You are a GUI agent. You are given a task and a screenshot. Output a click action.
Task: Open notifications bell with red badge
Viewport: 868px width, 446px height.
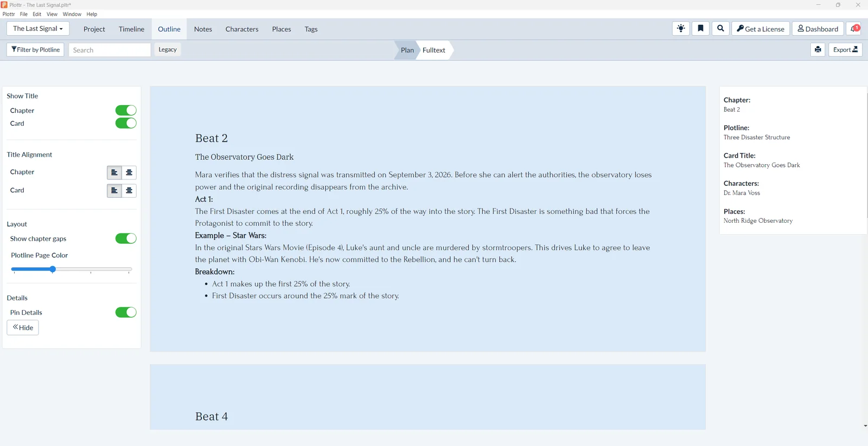tap(854, 29)
